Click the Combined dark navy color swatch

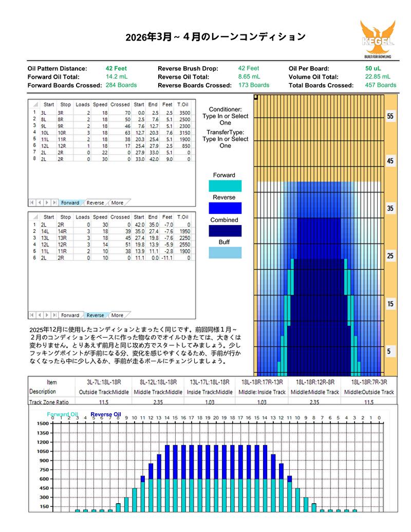(225, 230)
